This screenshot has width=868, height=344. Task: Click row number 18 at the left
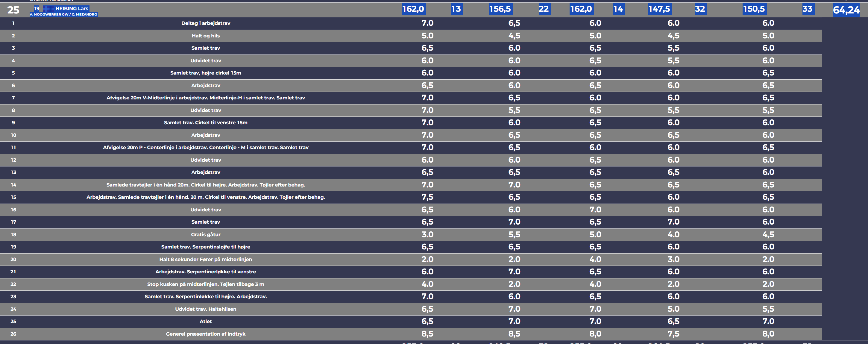(13, 235)
